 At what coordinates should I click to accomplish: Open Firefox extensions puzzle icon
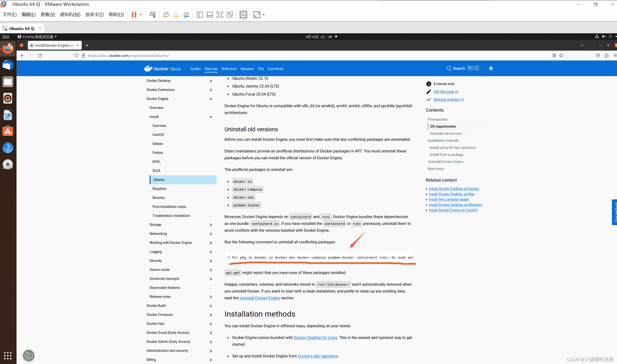click(607, 56)
